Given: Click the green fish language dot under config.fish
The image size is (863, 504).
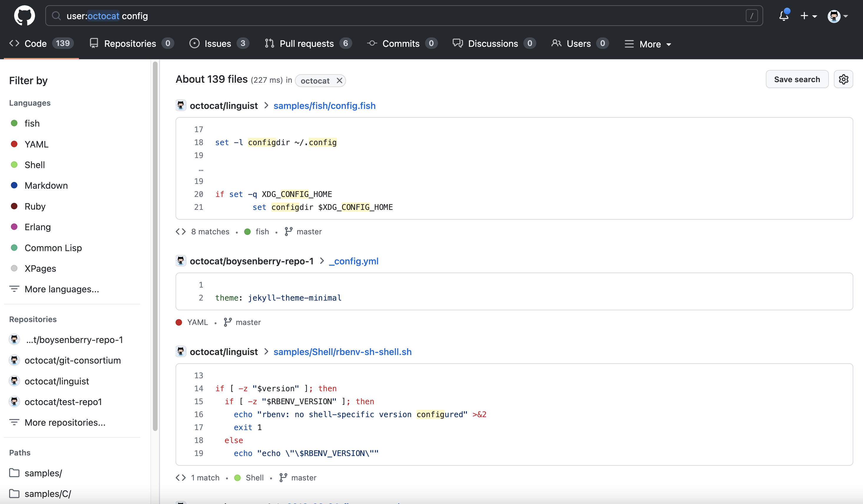Looking at the screenshot, I should (248, 232).
